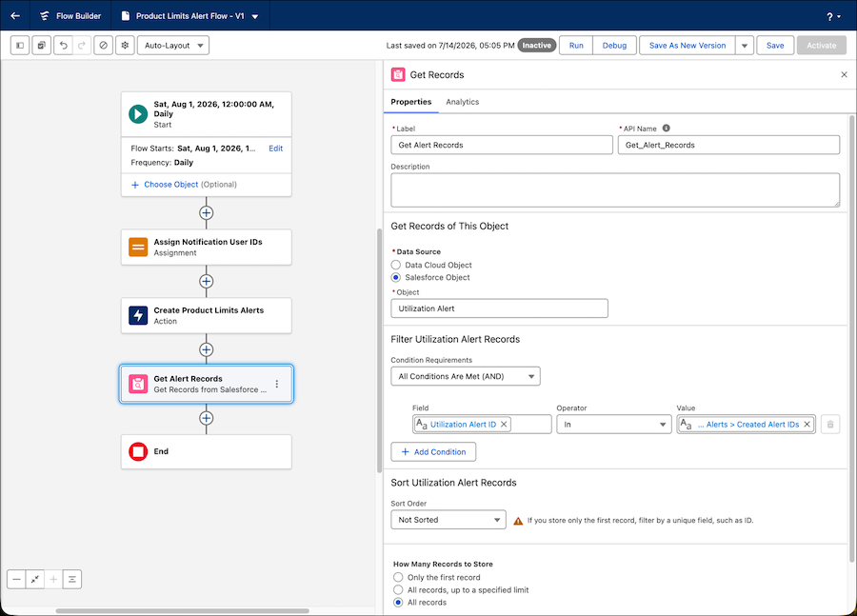Screen dimensions: 857x616
Task: Add element after Get Alert Records
Action: pyautogui.click(x=206, y=418)
